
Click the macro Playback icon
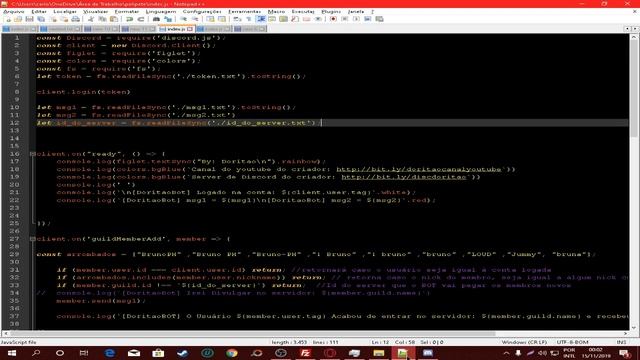point(356,19)
